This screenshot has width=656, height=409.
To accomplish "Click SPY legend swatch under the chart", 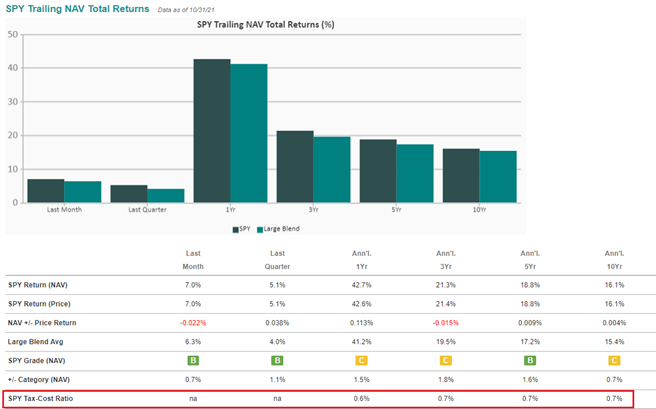I will coord(236,230).
